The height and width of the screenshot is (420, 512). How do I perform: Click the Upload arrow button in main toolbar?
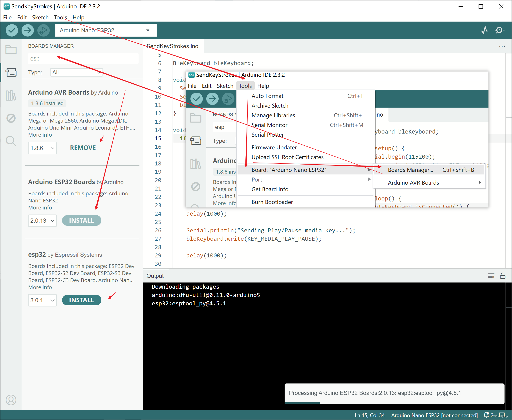(27, 30)
